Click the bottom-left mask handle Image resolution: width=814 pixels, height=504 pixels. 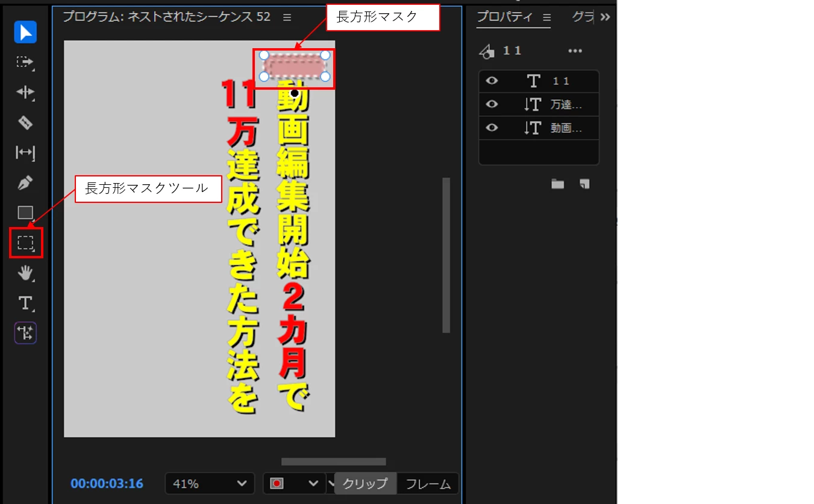pos(264,76)
